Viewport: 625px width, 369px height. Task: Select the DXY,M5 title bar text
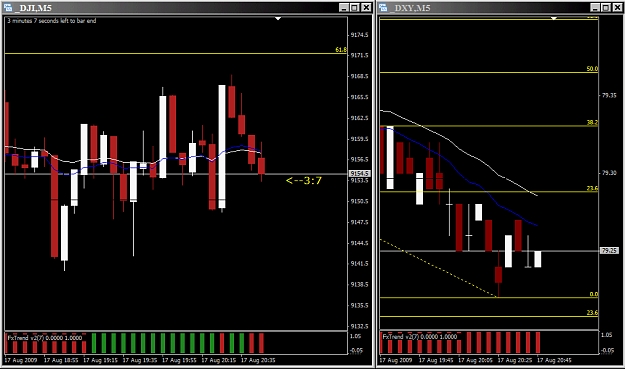pos(410,8)
